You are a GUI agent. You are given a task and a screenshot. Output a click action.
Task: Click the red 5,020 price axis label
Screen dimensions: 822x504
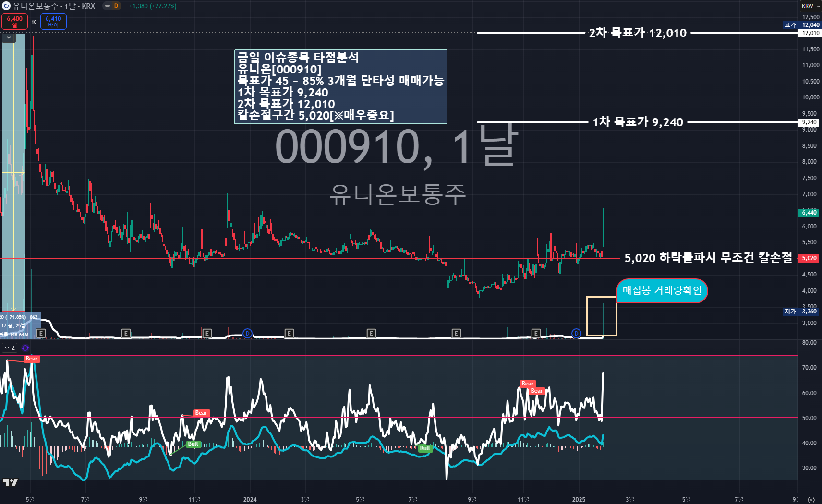tap(810, 258)
